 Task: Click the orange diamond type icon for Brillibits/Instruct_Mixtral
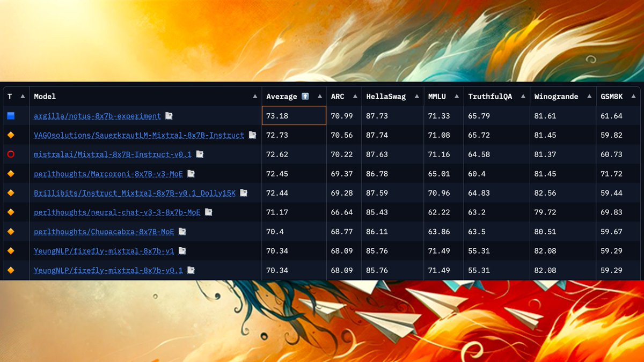click(x=11, y=193)
